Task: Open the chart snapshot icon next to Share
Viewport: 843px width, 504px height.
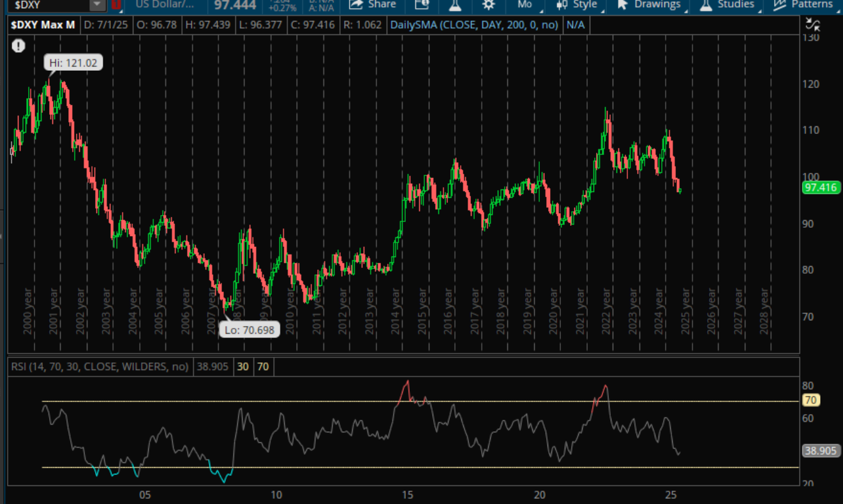Action: click(422, 4)
